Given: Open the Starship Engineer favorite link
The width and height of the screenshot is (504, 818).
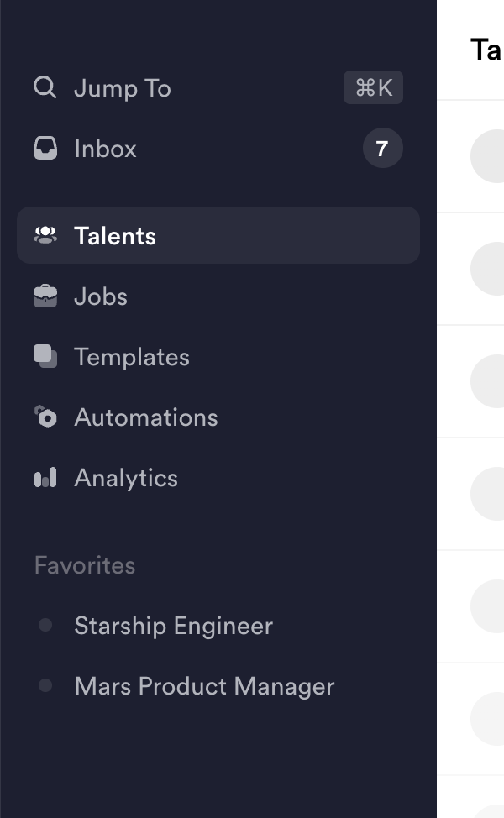Looking at the screenshot, I should click(x=173, y=626).
